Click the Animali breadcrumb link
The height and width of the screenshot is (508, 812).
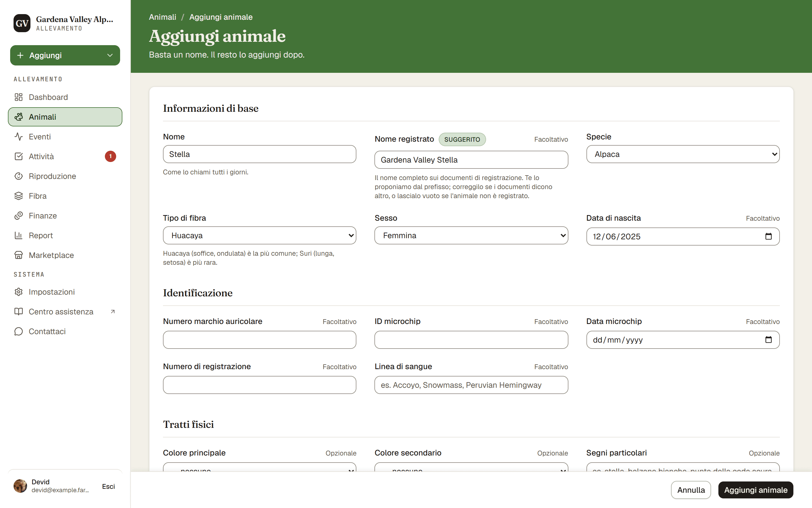[x=162, y=17]
